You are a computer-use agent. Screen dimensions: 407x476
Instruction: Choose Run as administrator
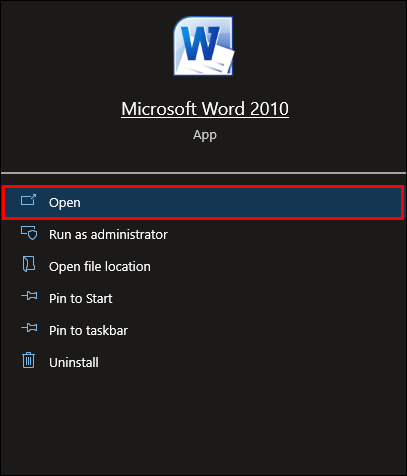pos(108,234)
